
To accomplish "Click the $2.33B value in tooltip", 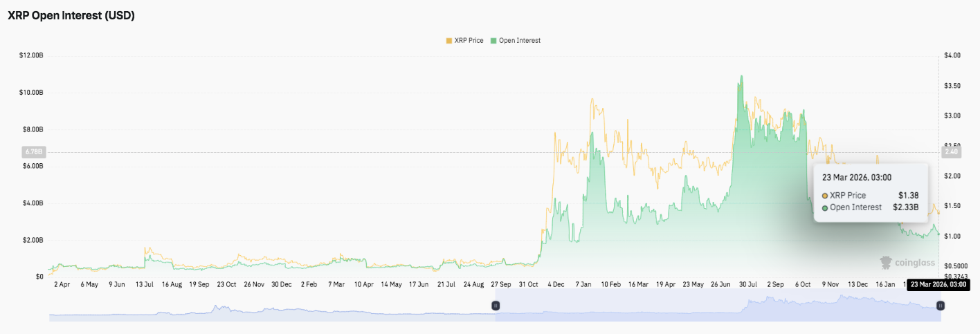I will pyautogui.click(x=905, y=207).
